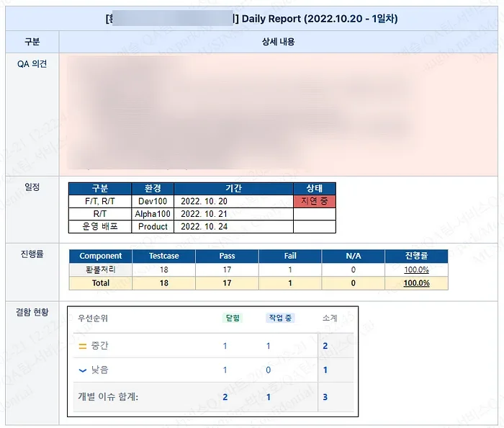The image size is (504, 428).
Task: Select the Alpha100 environment cell
Action: pyautogui.click(x=153, y=214)
